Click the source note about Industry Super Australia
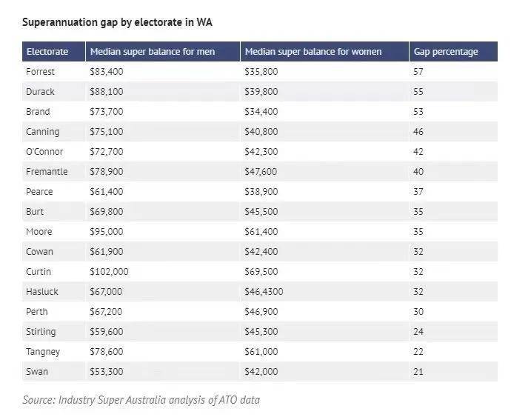The height and width of the screenshot is (420, 511). 141,400
